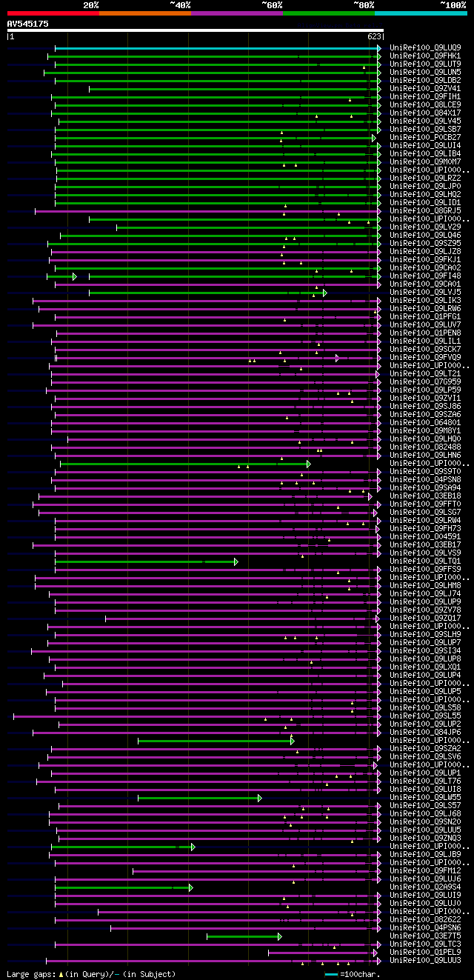474x980 pixels.
Task: Click the green alignment bar for Q9LW55
Action: (x=199, y=798)
